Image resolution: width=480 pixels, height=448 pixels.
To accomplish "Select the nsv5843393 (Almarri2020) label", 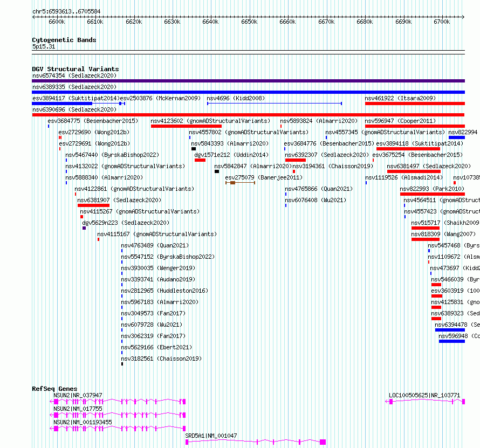I will coord(230,143).
